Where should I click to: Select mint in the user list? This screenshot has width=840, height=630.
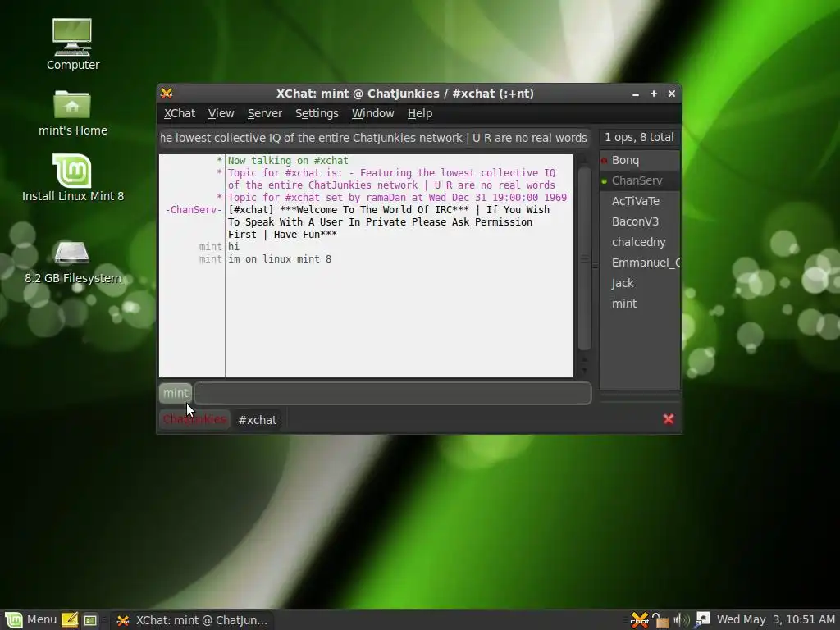point(640,304)
